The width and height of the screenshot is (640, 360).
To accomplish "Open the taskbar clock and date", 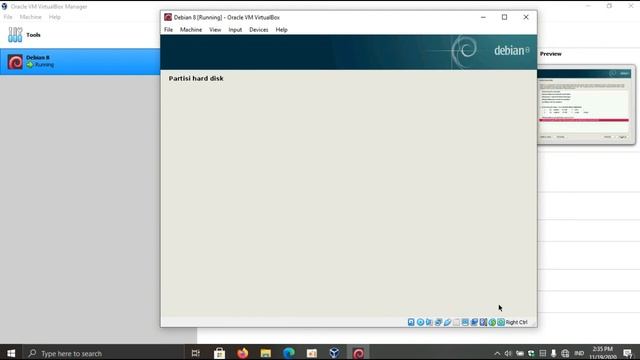I will coord(602,353).
